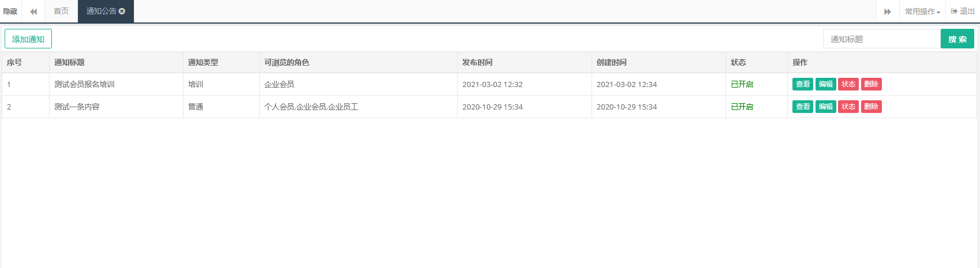Viewport: 980px width, 268px height.
Task: Click the rewind tabs left arrow icon
Action: point(33,12)
